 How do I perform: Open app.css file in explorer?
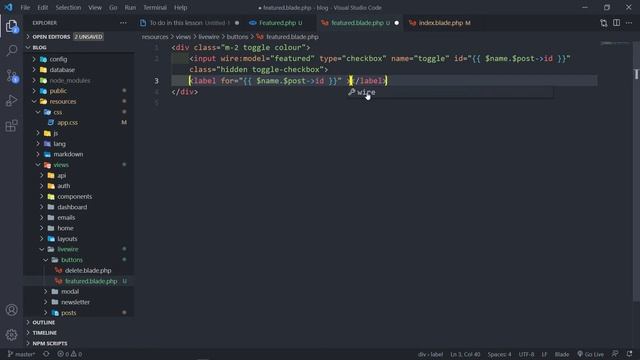(67, 123)
